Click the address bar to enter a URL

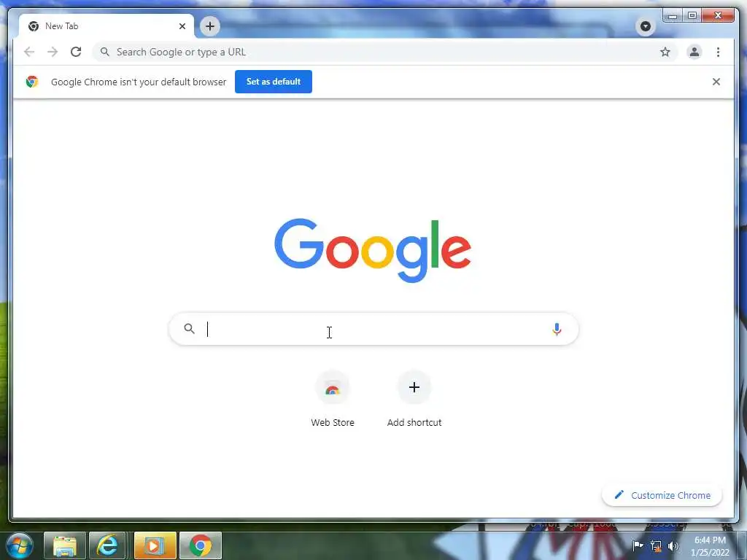pyautogui.click(x=385, y=52)
